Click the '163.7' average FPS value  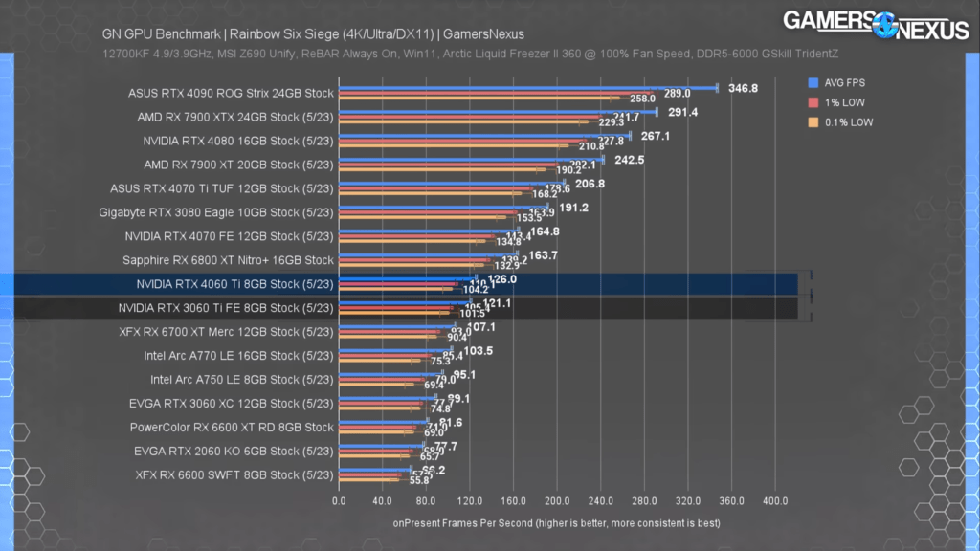point(544,255)
